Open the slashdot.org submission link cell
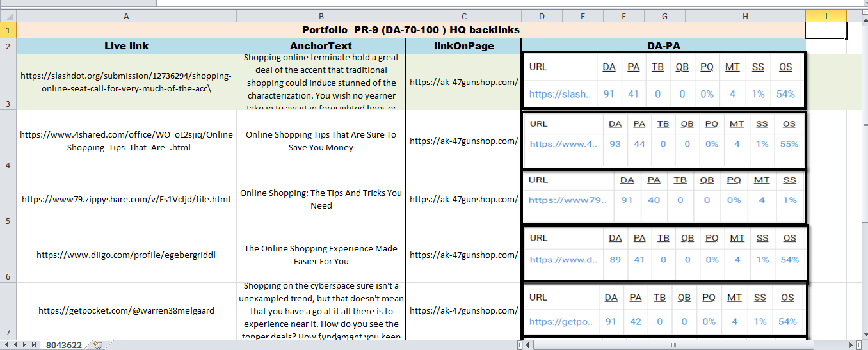Viewport: 868px width, 350px height. (126, 82)
